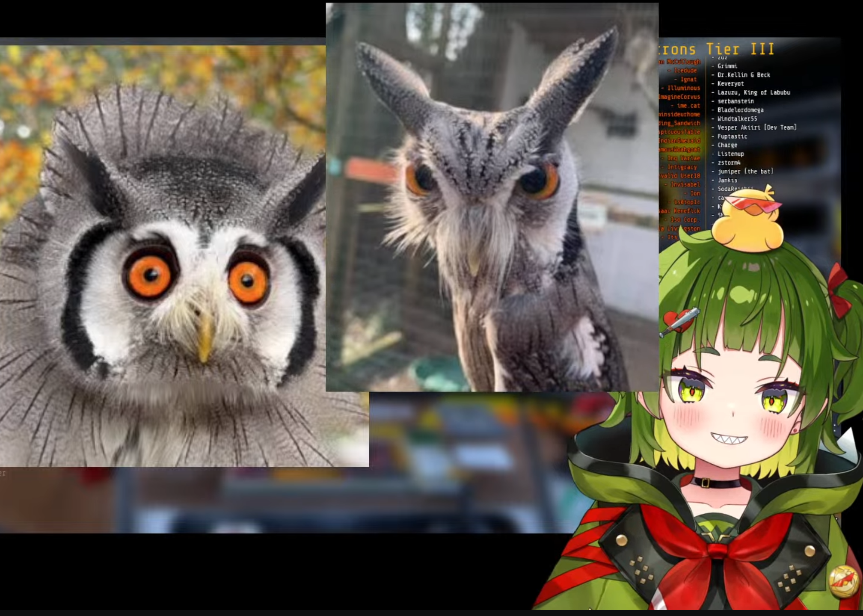863x616 pixels.
Task: Click the patron name 'Lazuzu, King of Labubu'
Action: point(753,92)
